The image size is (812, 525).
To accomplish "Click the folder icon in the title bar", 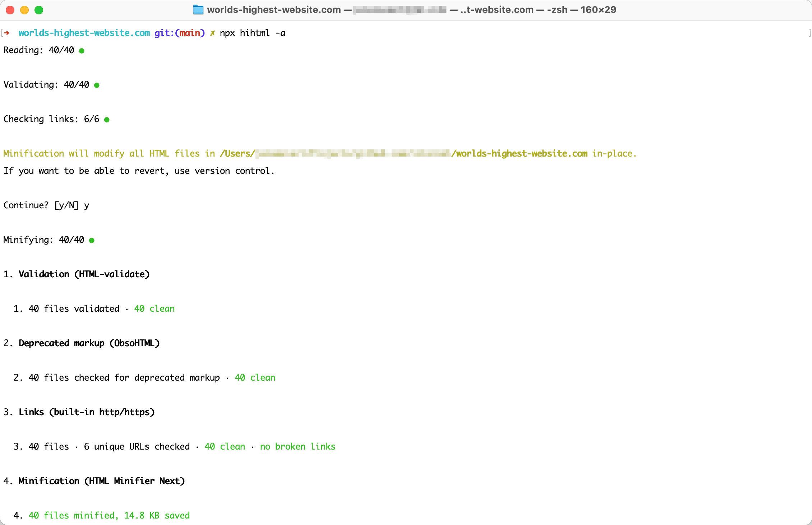I will pos(198,10).
